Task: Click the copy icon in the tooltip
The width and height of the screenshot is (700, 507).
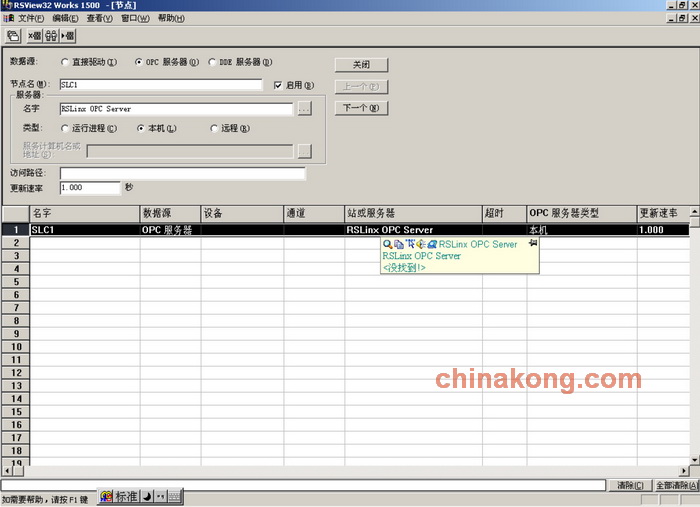Action: pyautogui.click(x=399, y=244)
